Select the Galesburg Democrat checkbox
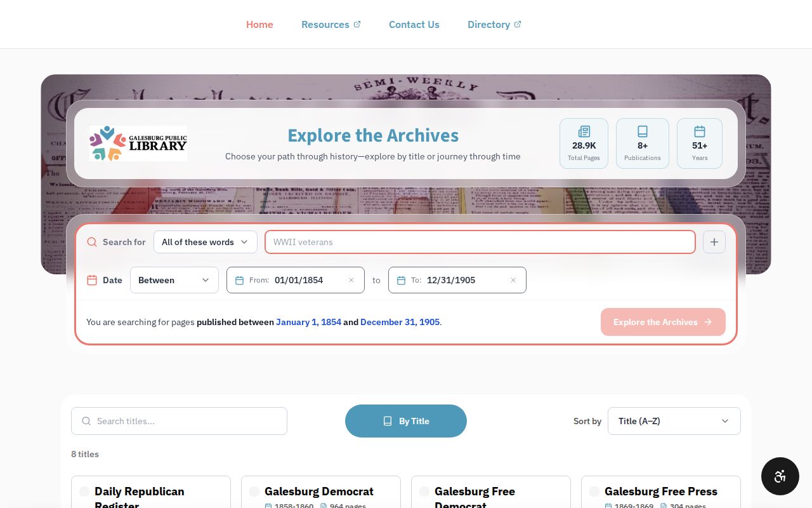The image size is (812, 508). [254, 491]
